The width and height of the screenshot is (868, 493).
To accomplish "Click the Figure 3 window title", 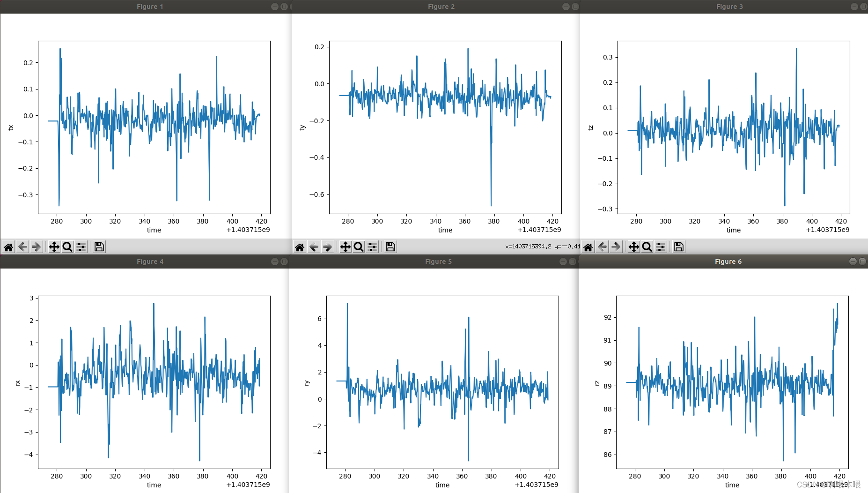I will pyautogui.click(x=729, y=7).
